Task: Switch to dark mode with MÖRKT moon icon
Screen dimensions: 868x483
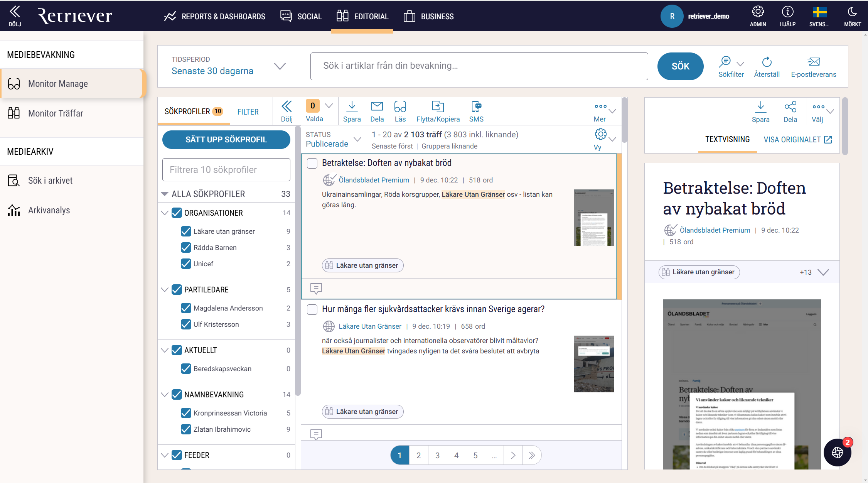Action: pyautogui.click(x=852, y=16)
